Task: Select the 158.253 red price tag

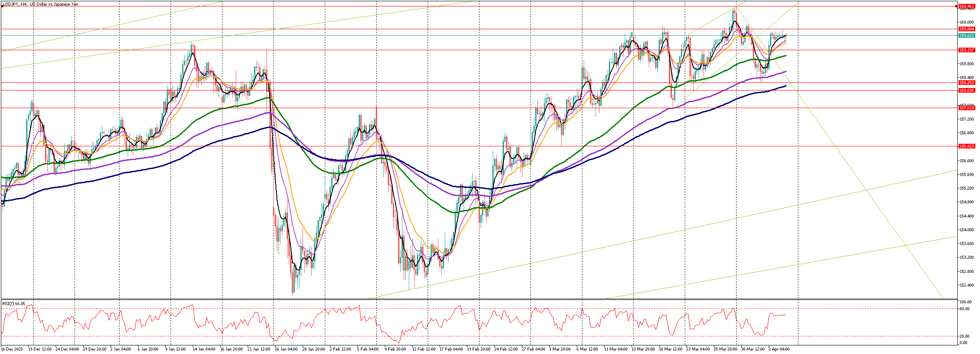Action: coord(967,83)
